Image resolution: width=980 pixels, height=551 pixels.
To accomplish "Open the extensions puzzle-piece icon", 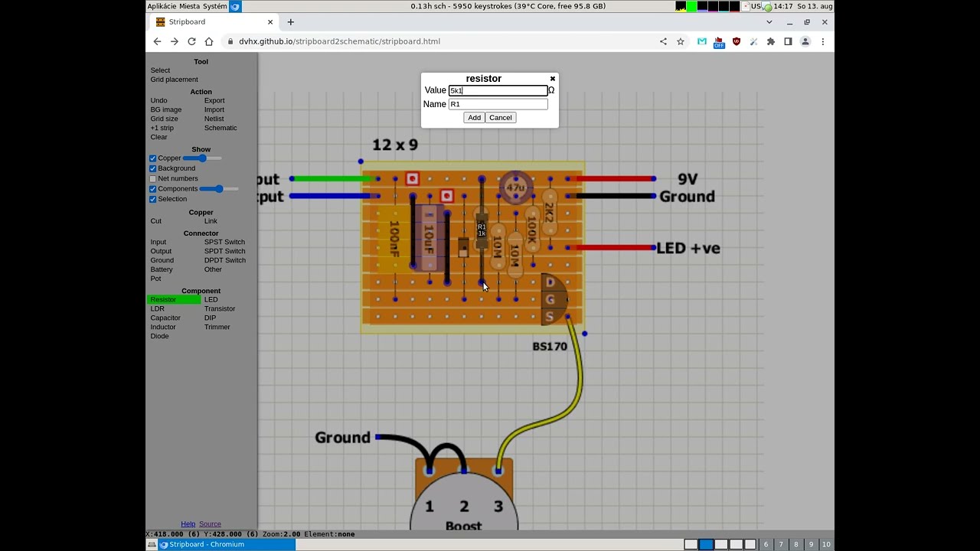I will [x=772, y=41].
